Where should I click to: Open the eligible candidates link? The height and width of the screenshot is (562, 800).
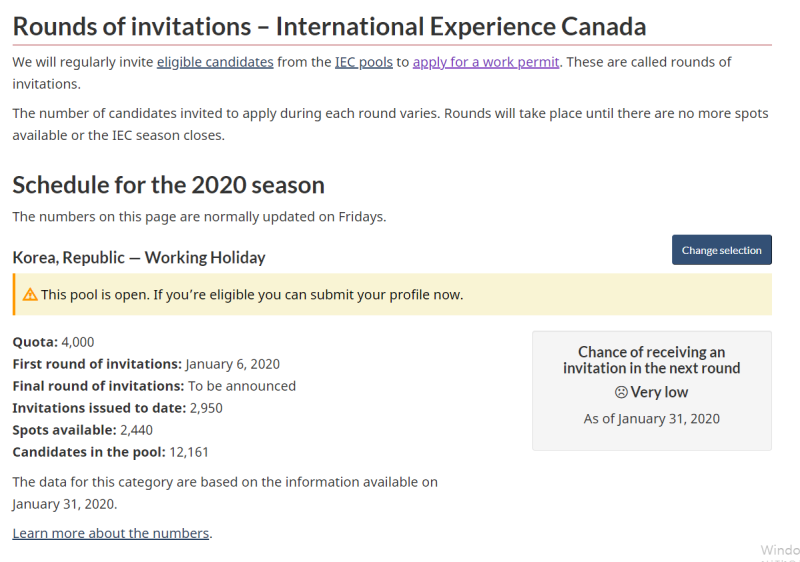pos(215,62)
